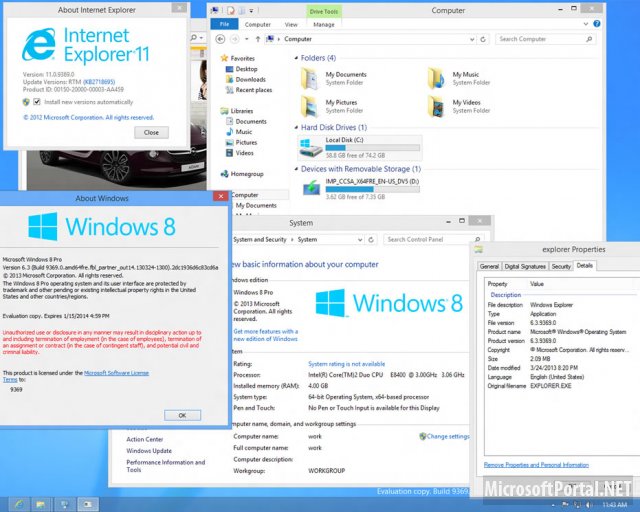Collapse the Hard Disk Drives group
The width and height of the screenshot is (640, 512).
[296, 127]
